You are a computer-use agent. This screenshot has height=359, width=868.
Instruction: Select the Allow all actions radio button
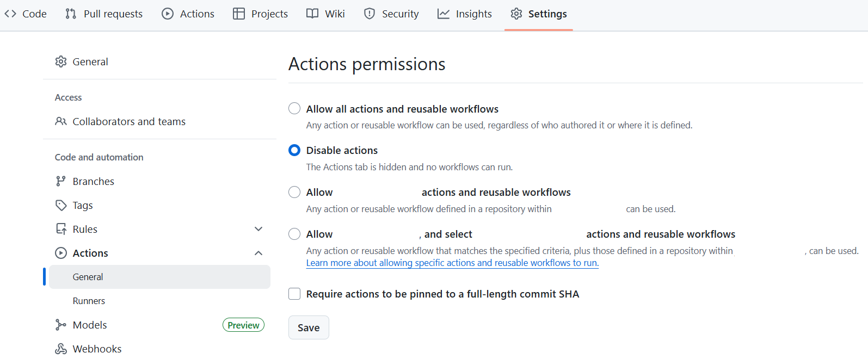294,108
